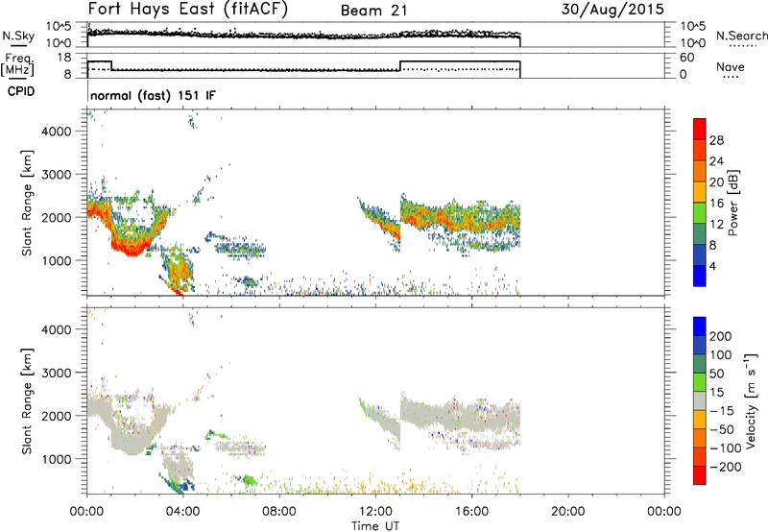The width and height of the screenshot is (768, 532).
Task: Click the 'Power [dB]' color bar label
Action: click(x=732, y=203)
